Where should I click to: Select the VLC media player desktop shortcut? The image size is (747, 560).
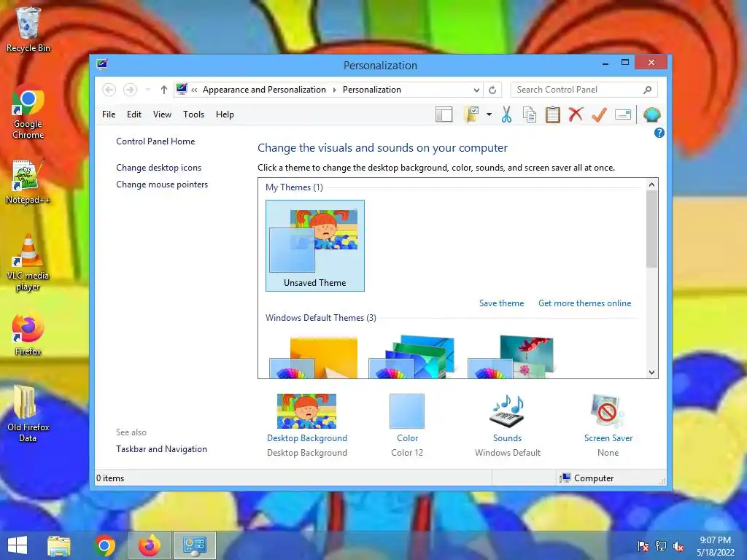(28, 262)
